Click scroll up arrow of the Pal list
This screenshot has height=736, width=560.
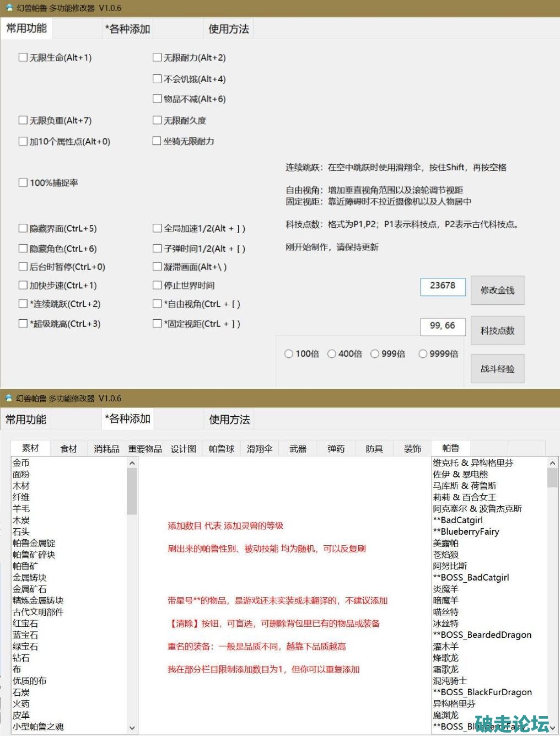click(552, 464)
